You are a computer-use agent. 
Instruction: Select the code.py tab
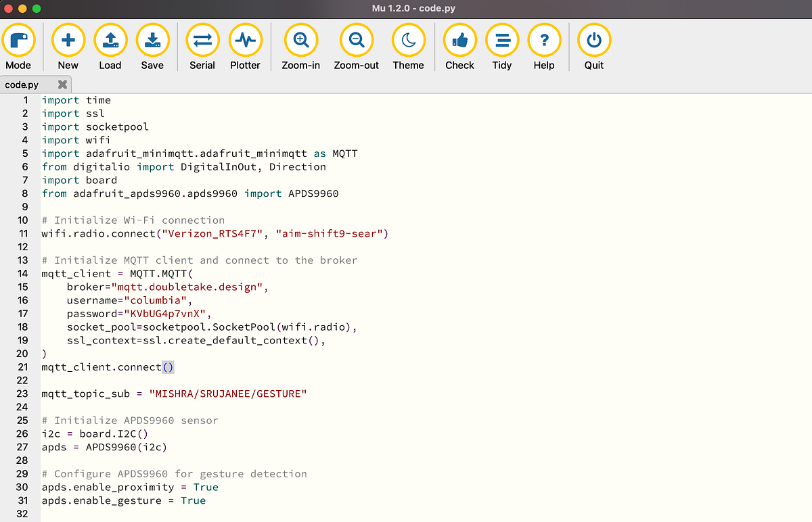pyautogui.click(x=24, y=85)
